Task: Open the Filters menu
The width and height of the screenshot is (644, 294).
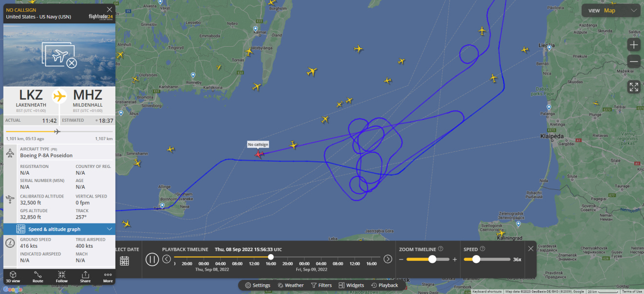Action: tap(322, 285)
